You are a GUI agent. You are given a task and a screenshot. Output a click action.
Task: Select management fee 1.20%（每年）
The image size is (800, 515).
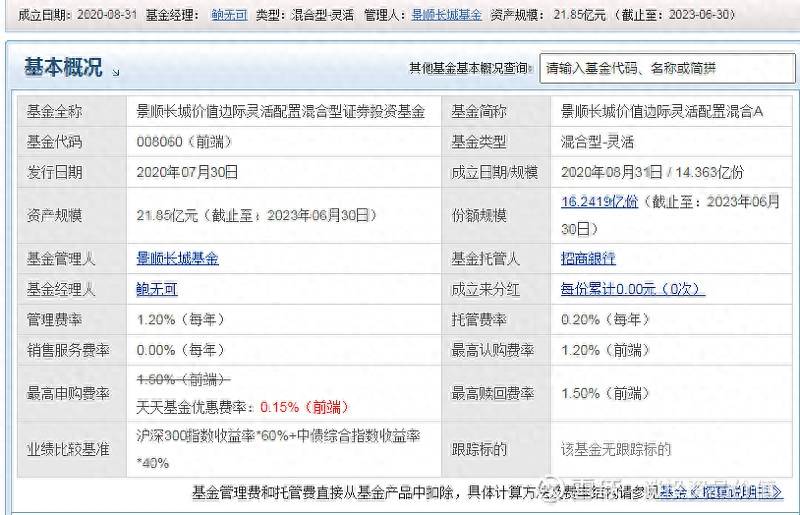[181, 320]
